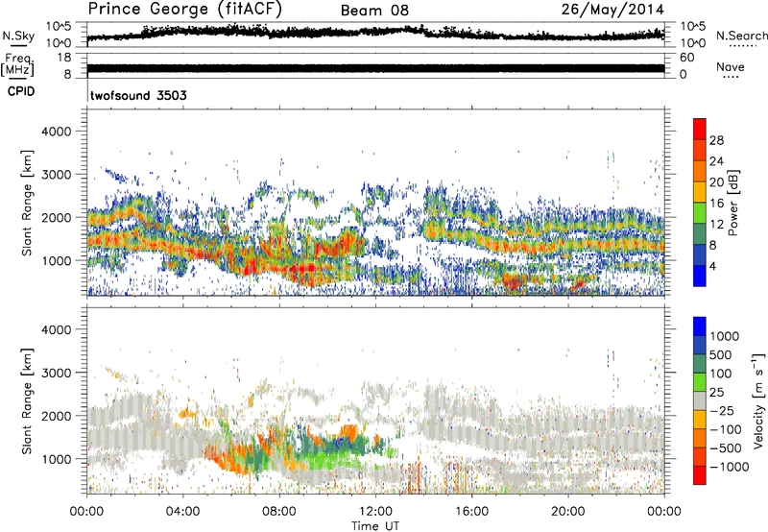
Task: Click 'Slant Range [km]' label of power panel
Action: [27, 203]
